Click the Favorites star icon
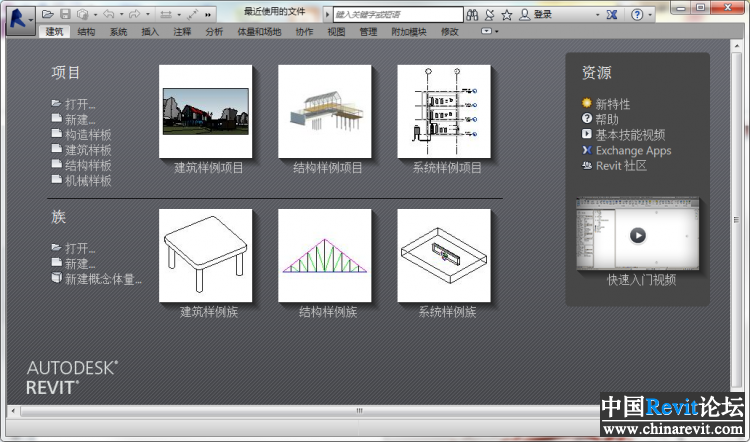 (x=507, y=15)
